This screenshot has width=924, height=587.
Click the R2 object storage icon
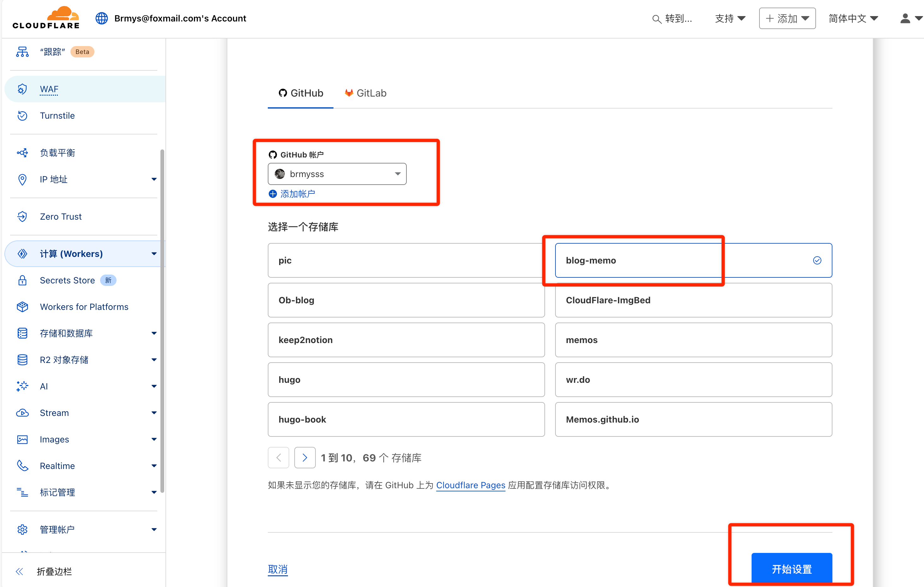(x=22, y=360)
